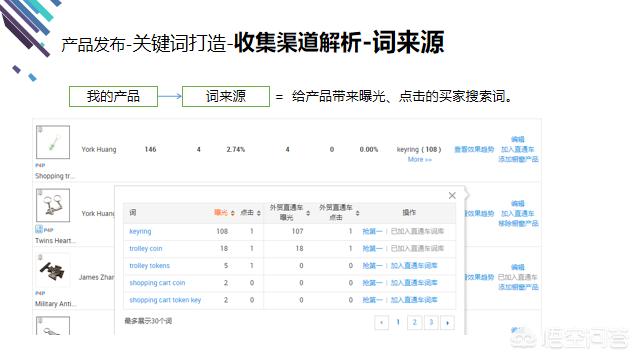Click 抢第一 for keyring row

pyautogui.click(x=372, y=231)
